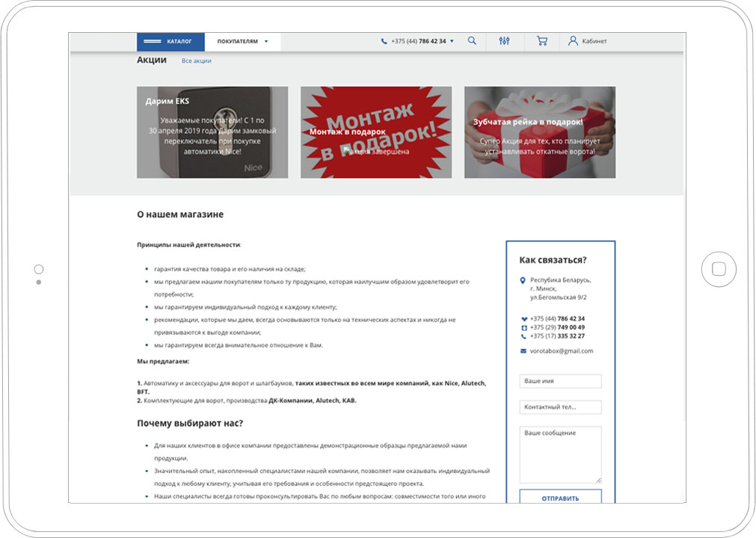This screenshot has height=538, width=756.
Task: Open the 'Монтаж в подарок' promo card
Action: (376, 132)
